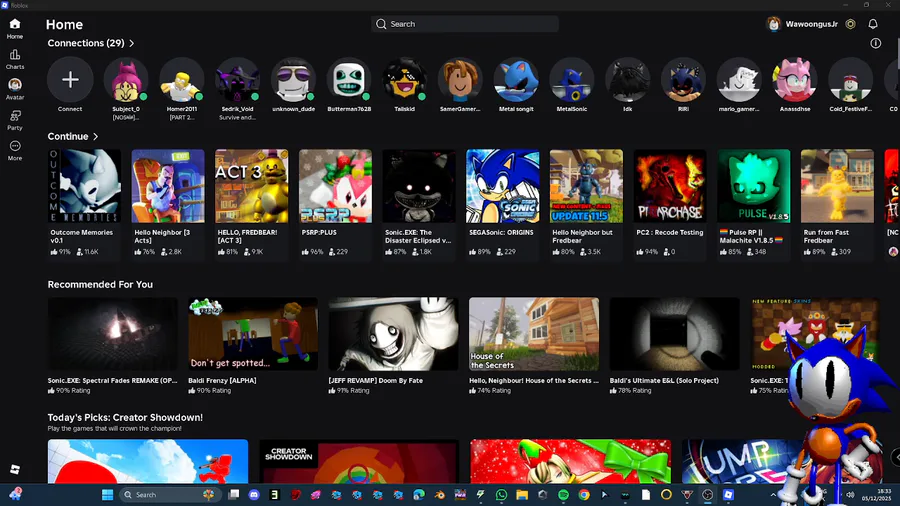
Task: Open Sonic.EXE: Spectral Fades REMAKE game
Action: (x=112, y=345)
